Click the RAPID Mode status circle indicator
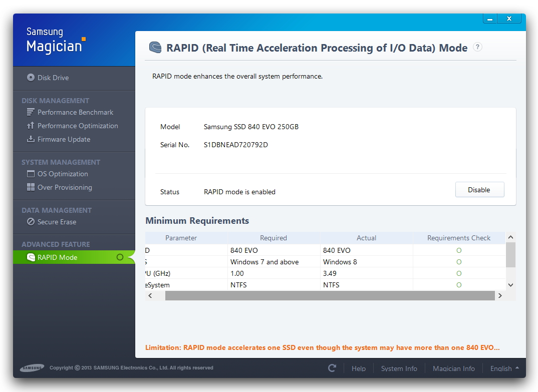 click(x=120, y=257)
